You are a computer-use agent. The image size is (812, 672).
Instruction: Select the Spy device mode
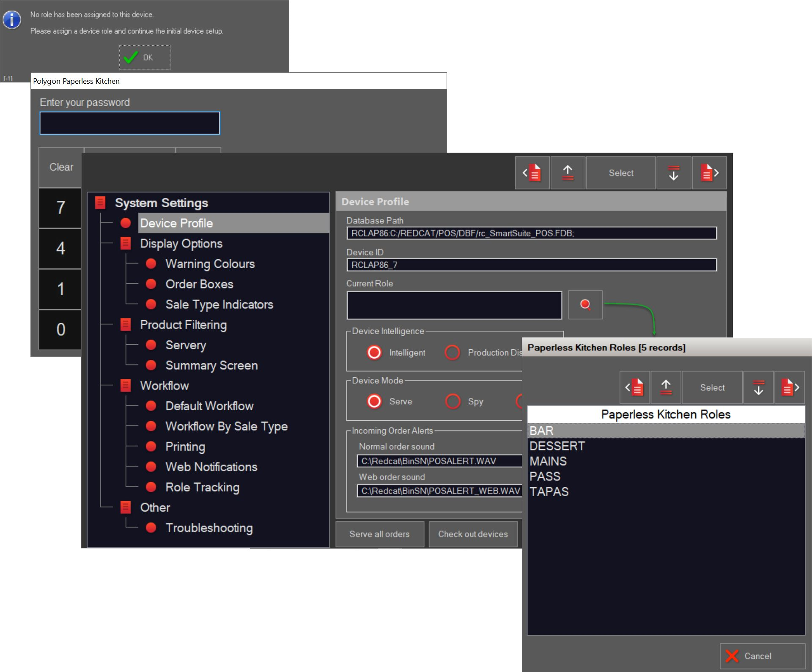[x=453, y=401]
